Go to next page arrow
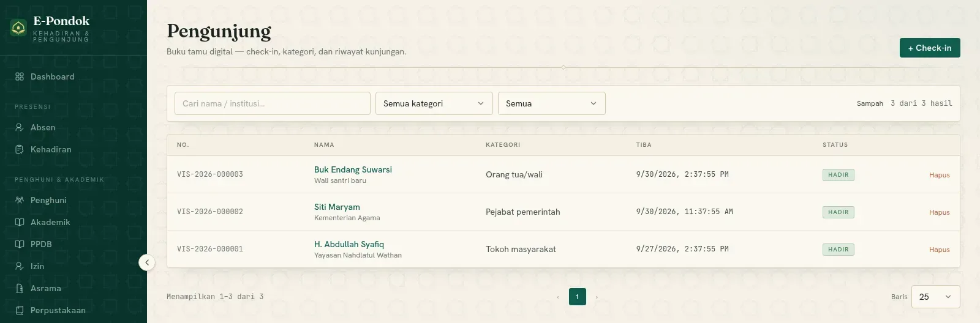This screenshot has height=323, width=980. 597,297
